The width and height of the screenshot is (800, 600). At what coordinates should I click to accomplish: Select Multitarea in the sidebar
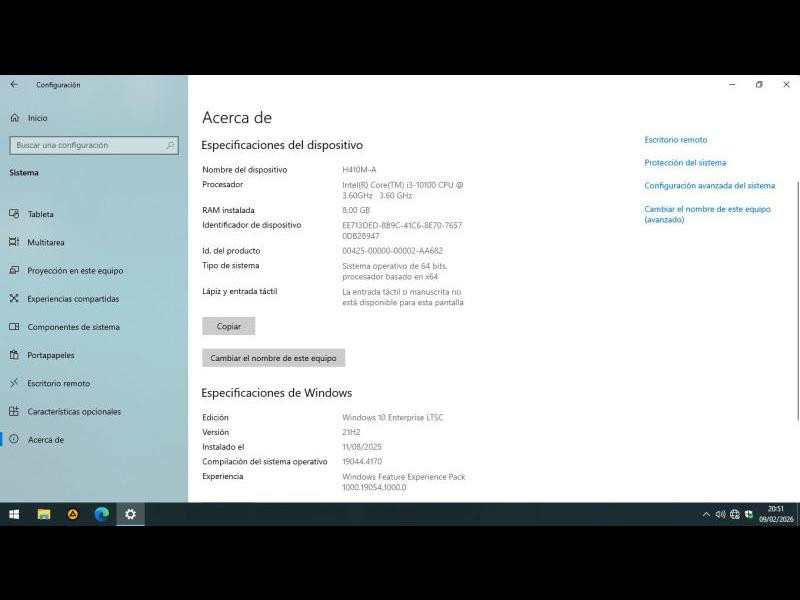point(45,242)
